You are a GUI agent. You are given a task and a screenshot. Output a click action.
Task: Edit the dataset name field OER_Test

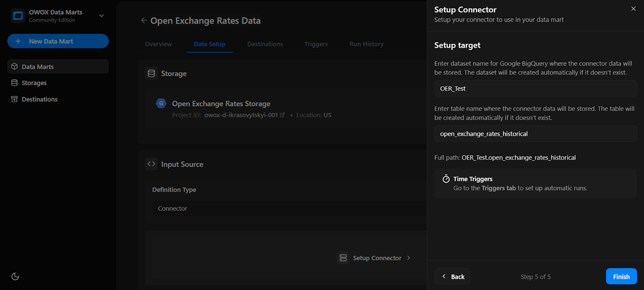[x=536, y=89]
